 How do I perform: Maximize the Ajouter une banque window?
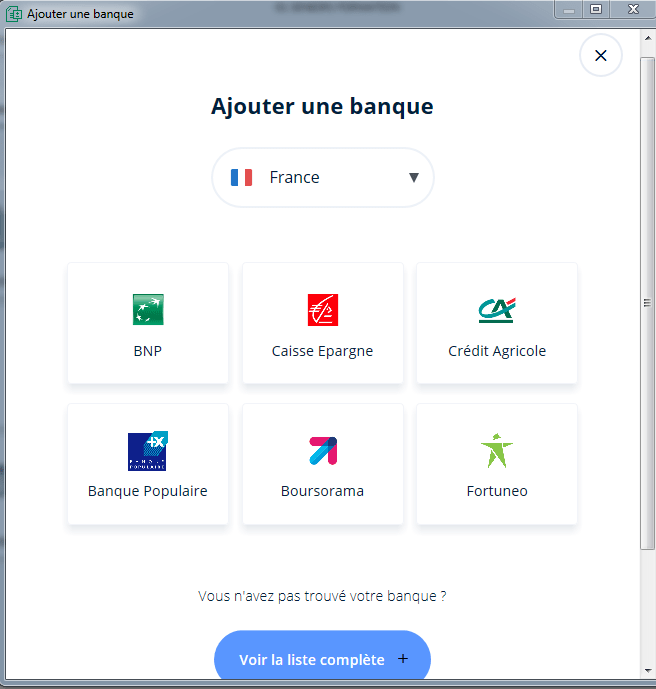(596, 9)
